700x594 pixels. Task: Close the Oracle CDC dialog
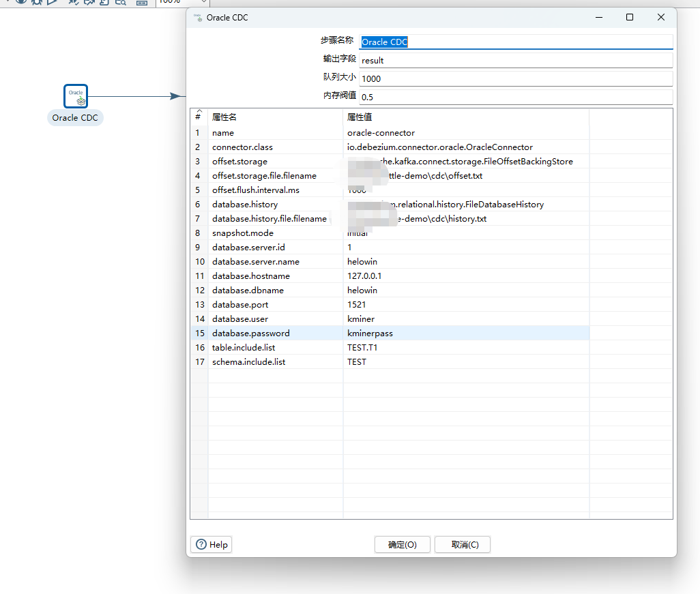click(x=661, y=17)
